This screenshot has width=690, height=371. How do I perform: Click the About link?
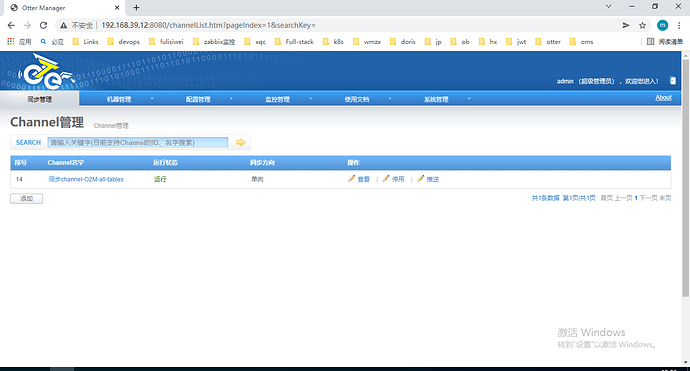click(x=663, y=98)
